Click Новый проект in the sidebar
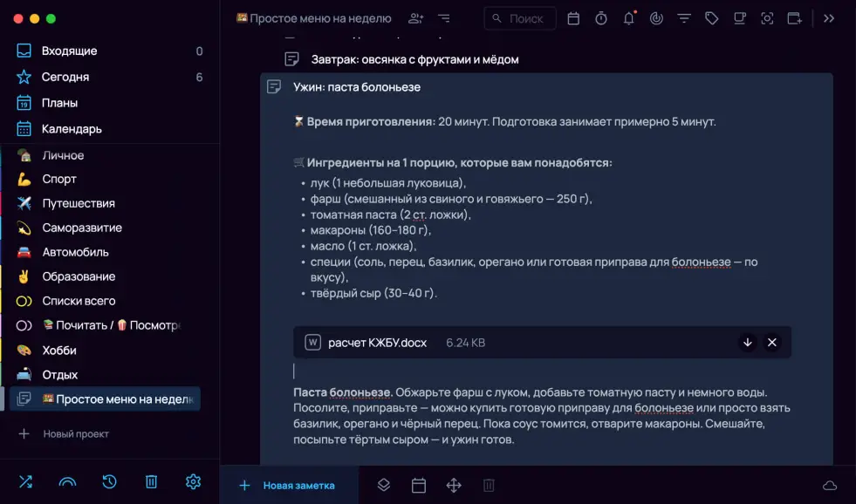Screen dimensions: 856x504 [x=76, y=433]
